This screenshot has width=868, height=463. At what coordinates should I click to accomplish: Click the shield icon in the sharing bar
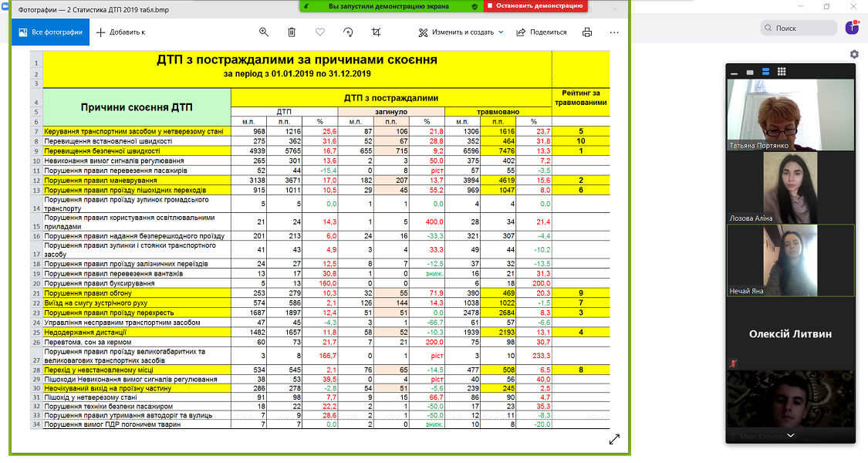475,6
